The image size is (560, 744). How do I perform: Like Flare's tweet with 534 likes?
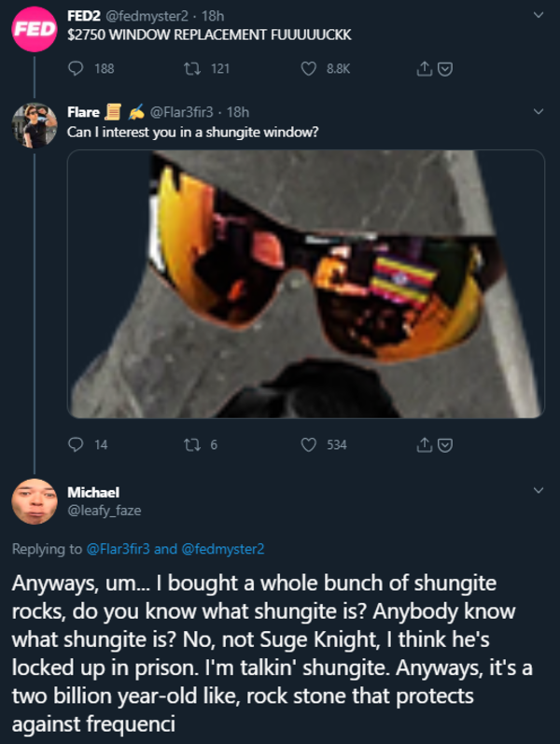[309, 445]
